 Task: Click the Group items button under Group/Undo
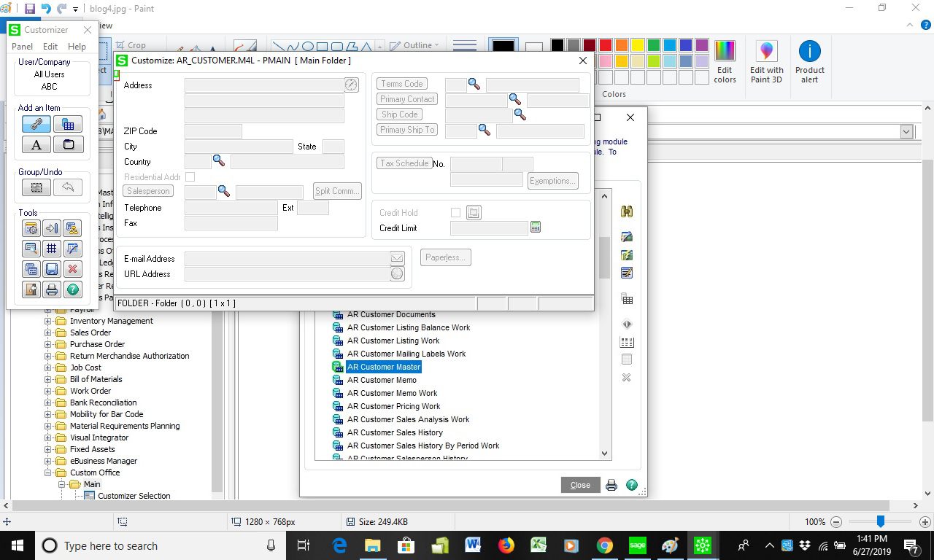point(36,187)
